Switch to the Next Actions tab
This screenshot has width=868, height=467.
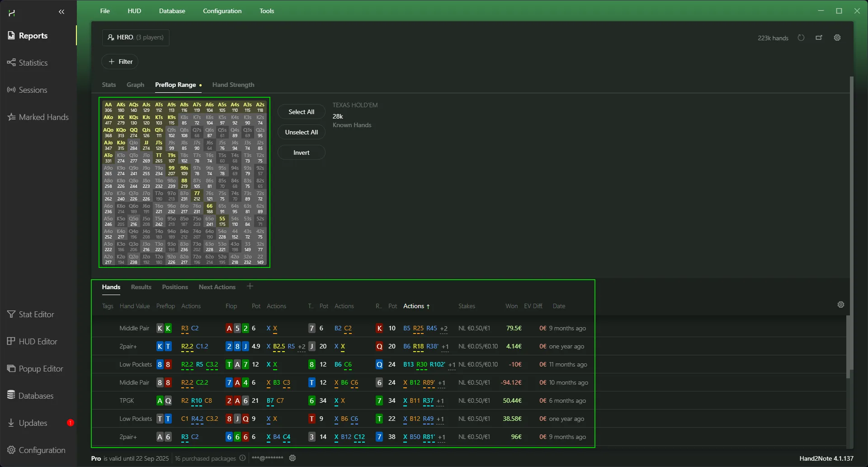pos(217,287)
